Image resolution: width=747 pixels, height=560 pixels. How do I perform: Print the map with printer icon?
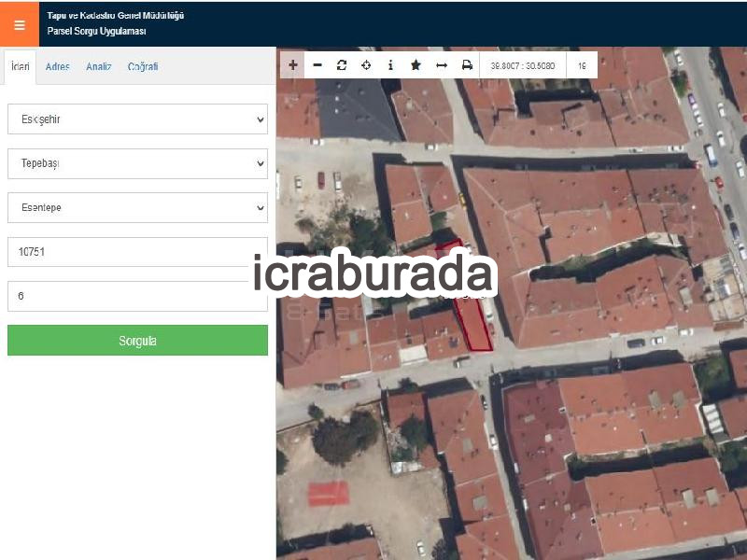tap(467, 65)
